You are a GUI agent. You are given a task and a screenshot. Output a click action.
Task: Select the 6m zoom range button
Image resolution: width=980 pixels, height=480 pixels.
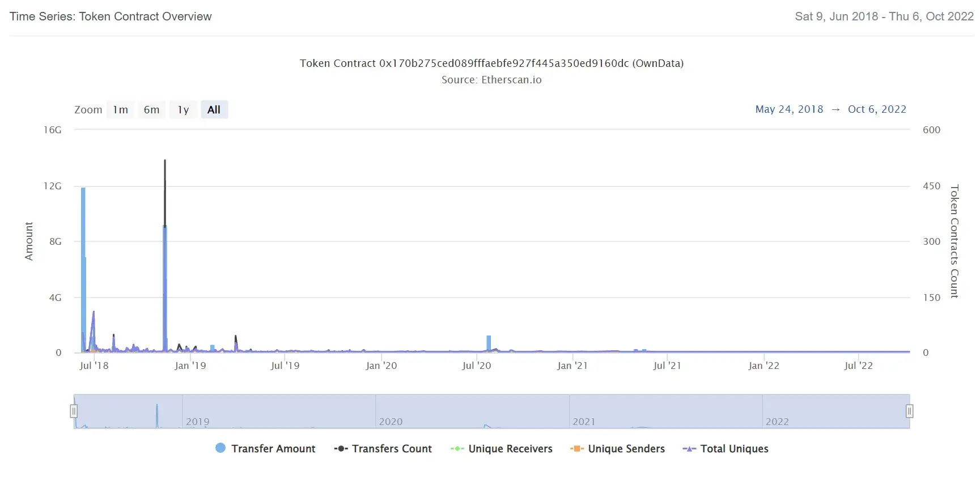[151, 110]
